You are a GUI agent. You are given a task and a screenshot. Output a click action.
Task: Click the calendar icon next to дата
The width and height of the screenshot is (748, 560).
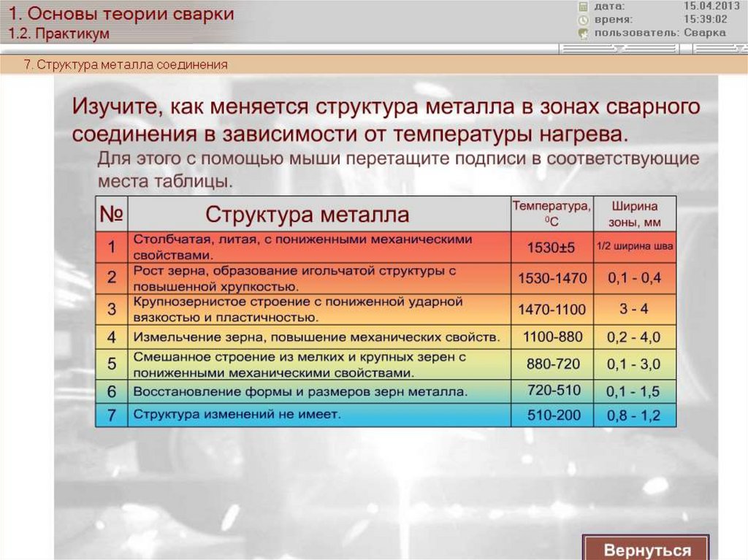click(583, 7)
